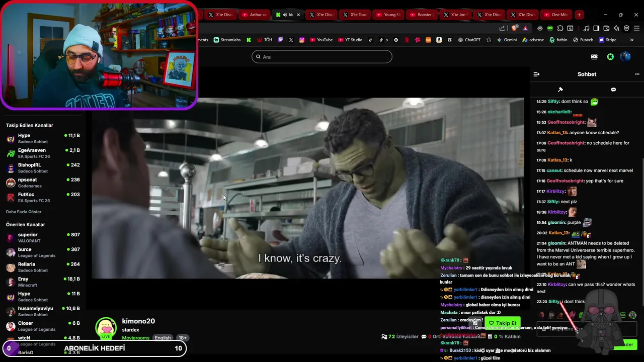Open Streamlabs bookmark
The width and height of the screenshot is (644, 362).
point(227,40)
